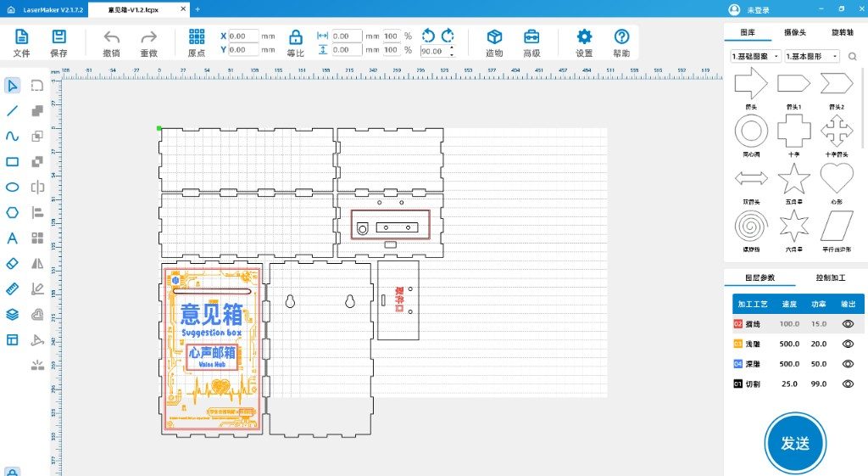Open the 高级 toolbox icon

(x=531, y=37)
